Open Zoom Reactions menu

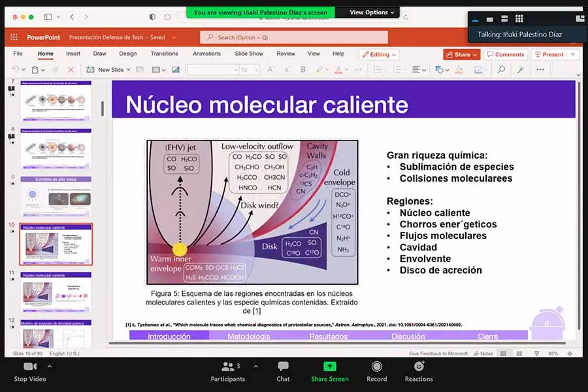[x=419, y=372]
